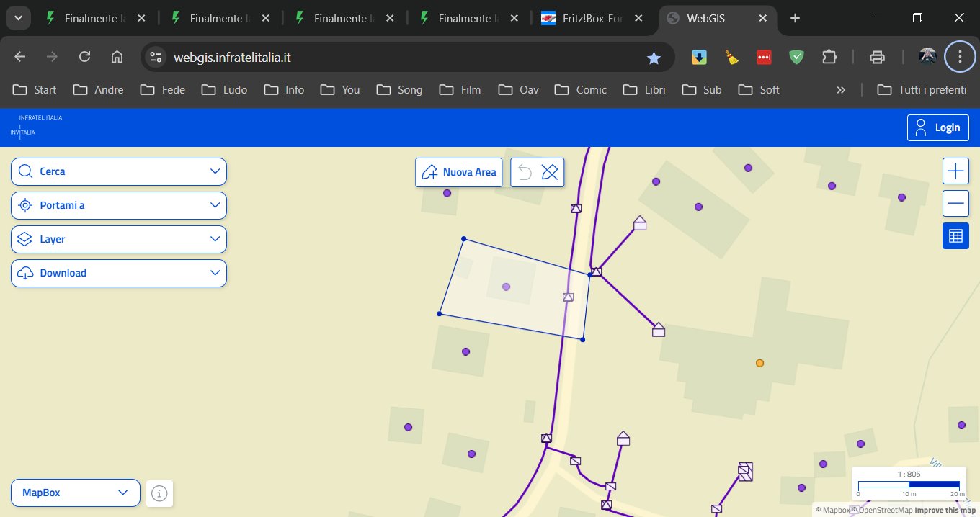
Task: Click the Nuova Area button
Action: tap(459, 172)
